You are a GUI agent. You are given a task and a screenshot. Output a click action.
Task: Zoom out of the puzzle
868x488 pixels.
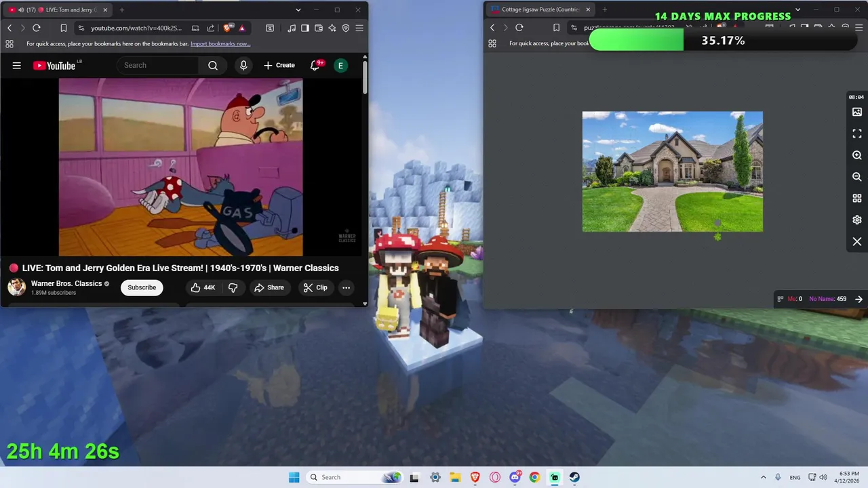click(857, 177)
